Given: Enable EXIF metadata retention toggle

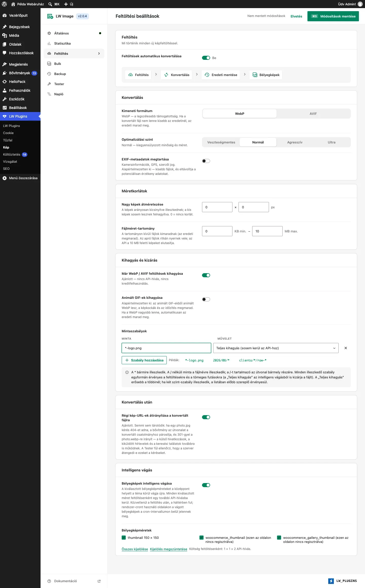Looking at the screenshot, I should point(206,161).
